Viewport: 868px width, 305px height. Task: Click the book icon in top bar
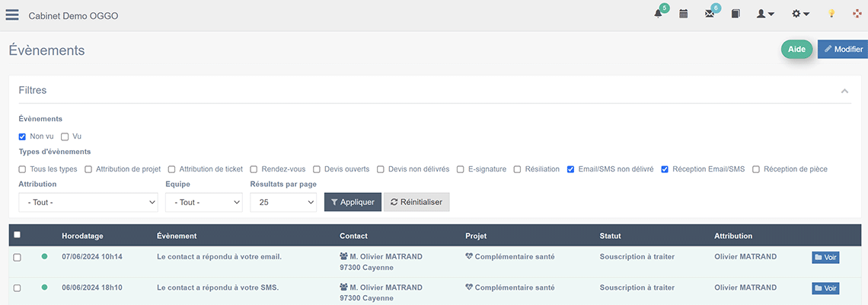736,14
